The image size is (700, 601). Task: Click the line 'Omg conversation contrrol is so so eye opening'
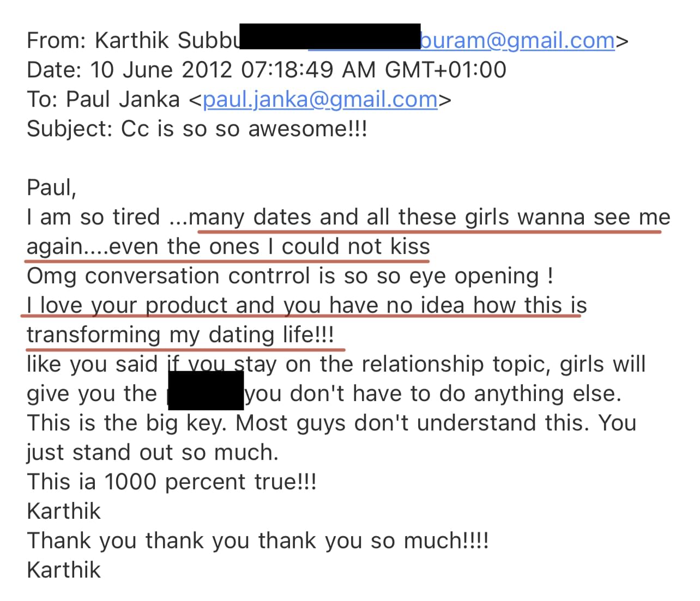coord(289,276)
